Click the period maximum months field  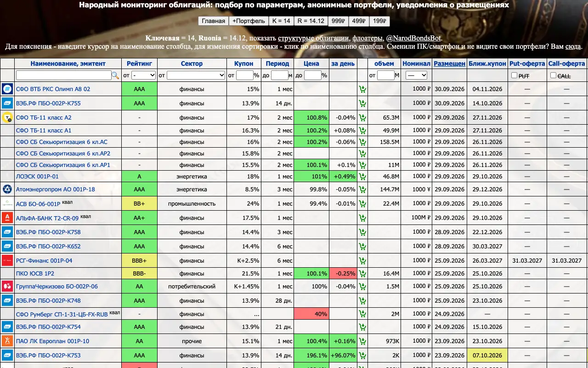point(279,75)
